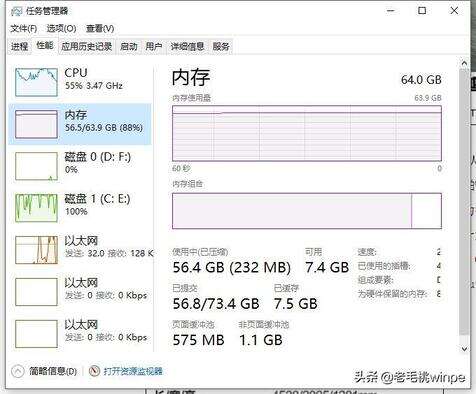This screenshot has height=394, width=476.
Task: Open the 选项(O) menu
Action: [61, 29]
